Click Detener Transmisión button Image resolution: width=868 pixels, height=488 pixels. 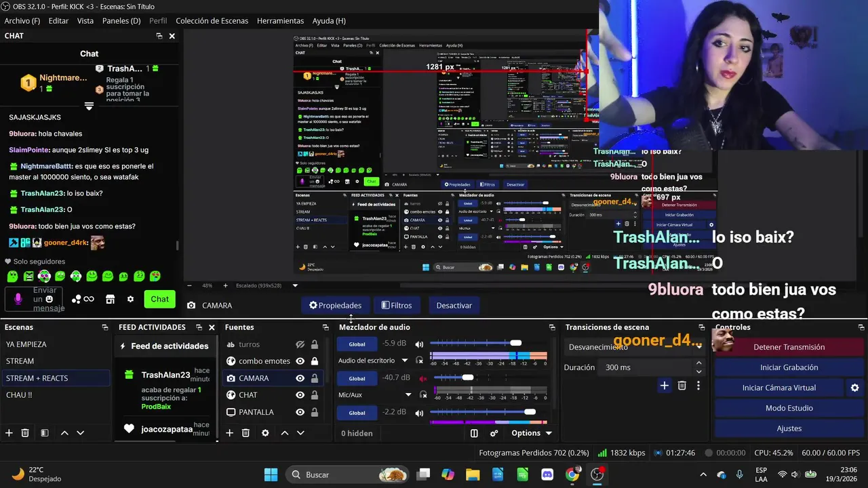[789, 347]
